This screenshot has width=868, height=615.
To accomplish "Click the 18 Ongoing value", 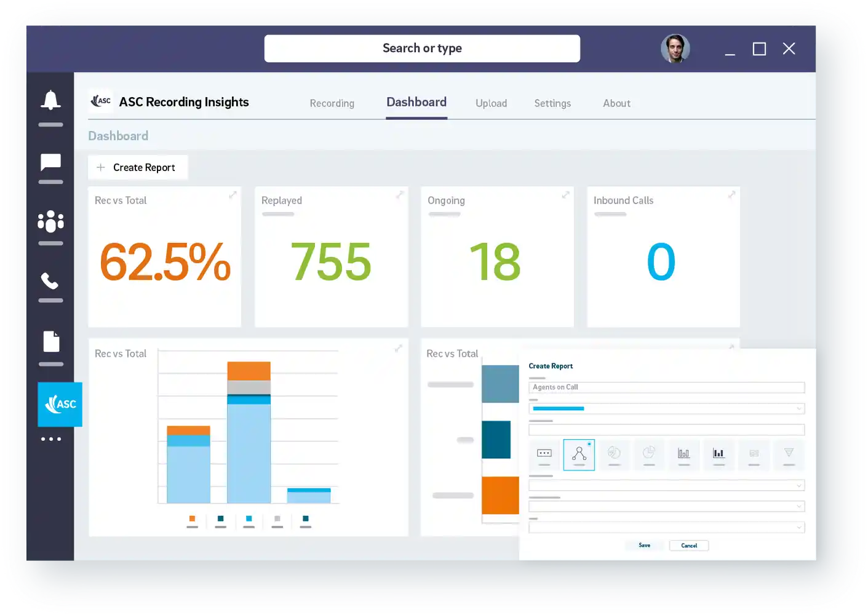I will tap(495, 262).
